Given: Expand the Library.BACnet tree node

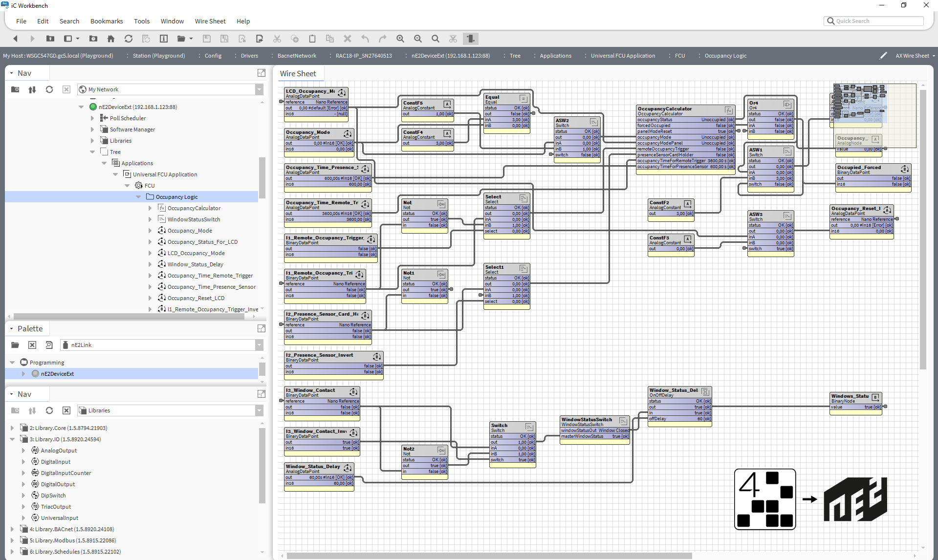Looking at the screenshot, I should click(x=12, y=529).
